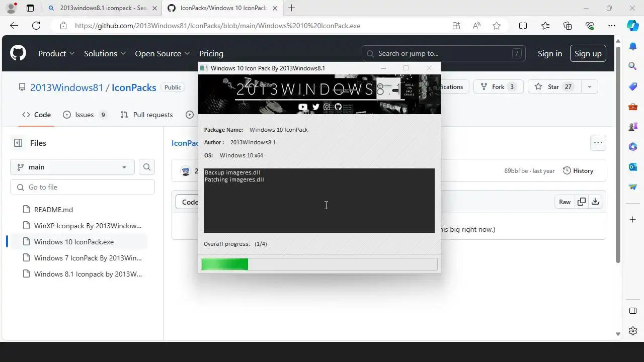Image resolution: width=644 pixels, height=362 pixels.
Task: Open WinXP Iconpack file in tree
Action: click(88, 226)
